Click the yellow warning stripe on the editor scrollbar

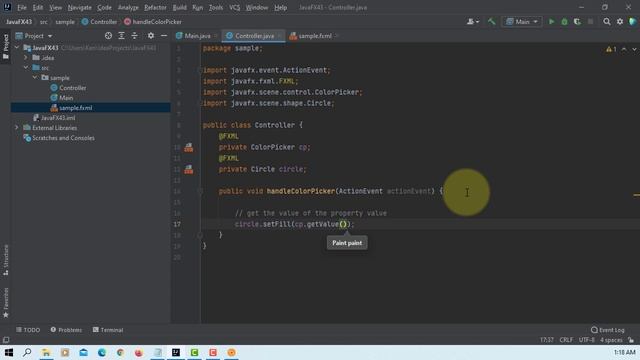(636, 195)
